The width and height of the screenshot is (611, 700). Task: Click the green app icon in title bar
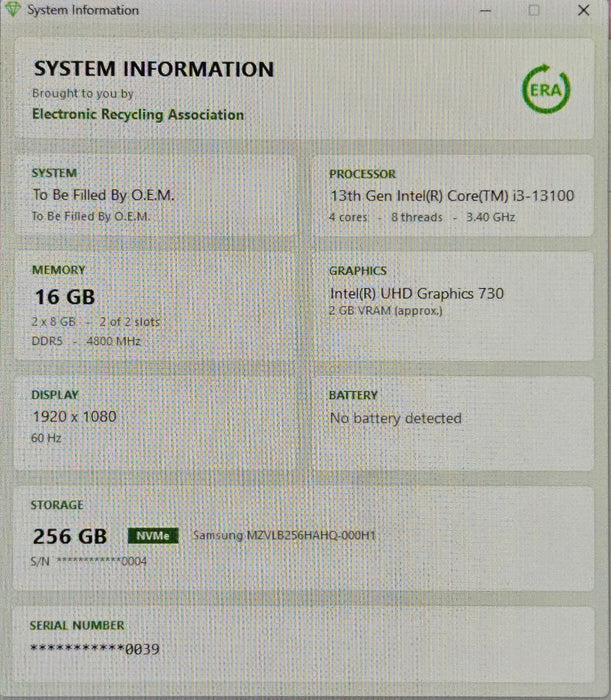point(12,9)
